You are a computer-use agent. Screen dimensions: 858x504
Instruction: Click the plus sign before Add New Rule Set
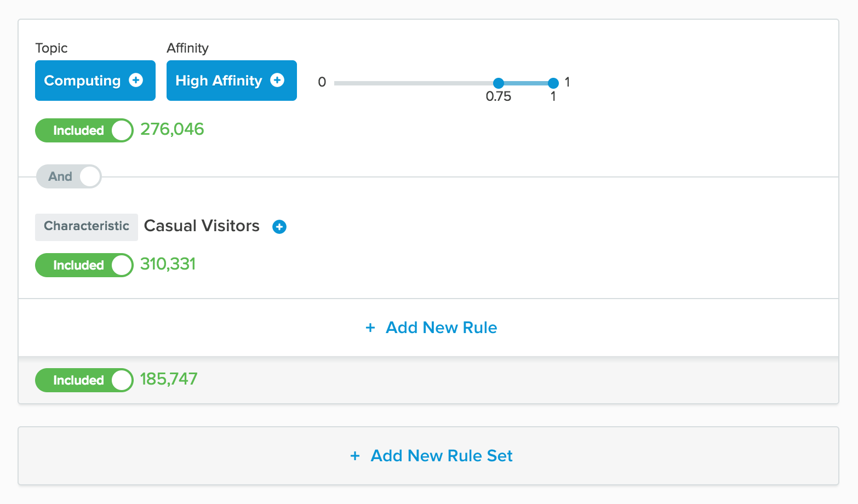[x=355, y=456]
